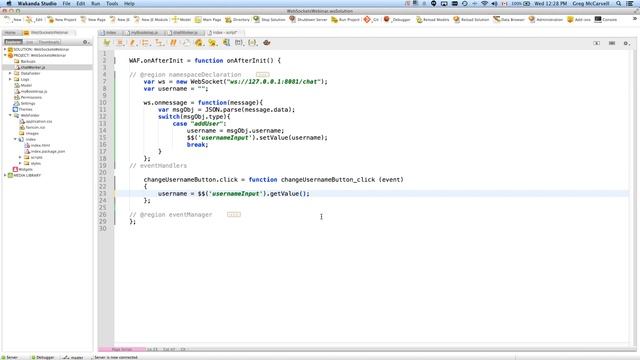Screen dimensions: 640x360
Task: Click the New Page toolbar button
Action: pyautogui.click(x=93, y=20)
